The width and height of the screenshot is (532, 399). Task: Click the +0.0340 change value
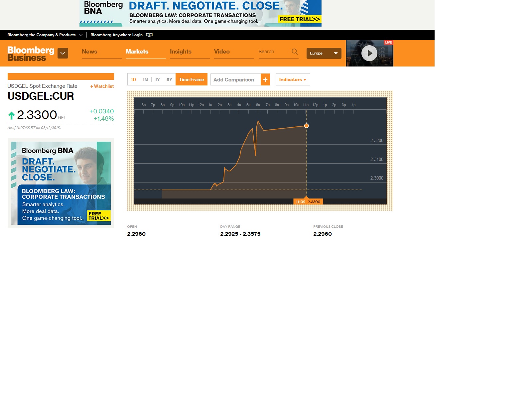[102, 111]
